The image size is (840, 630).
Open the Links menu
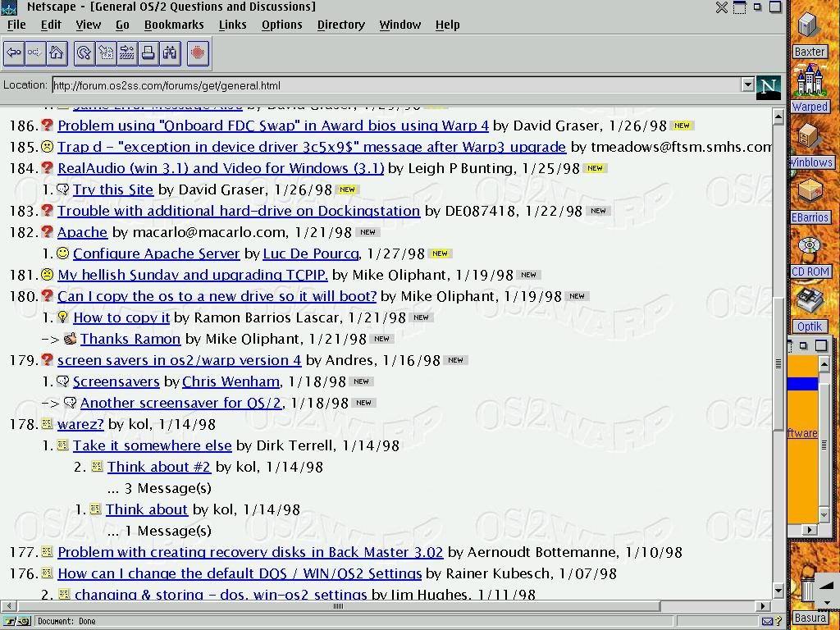232,25
